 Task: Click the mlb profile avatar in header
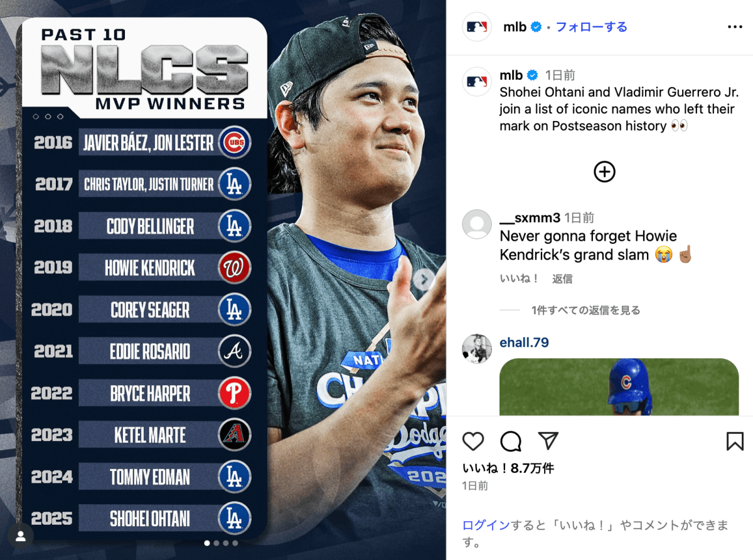477,27
